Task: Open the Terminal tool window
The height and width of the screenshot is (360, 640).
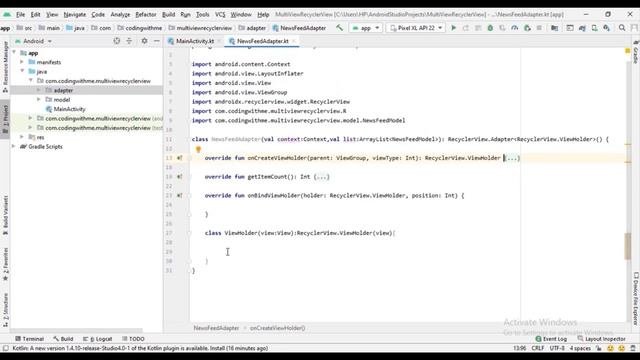Action: [29, 339]
